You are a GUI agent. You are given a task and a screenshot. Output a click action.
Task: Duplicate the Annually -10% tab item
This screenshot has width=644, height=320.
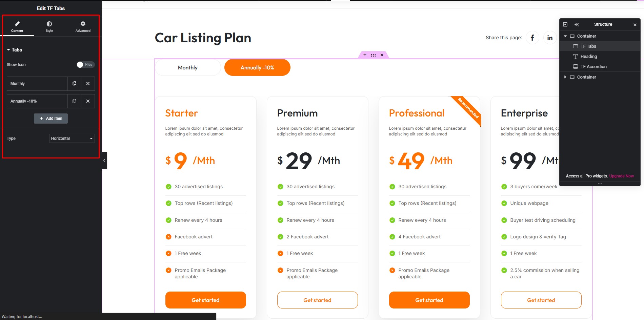pyautogui.click(x=74, y=101)
